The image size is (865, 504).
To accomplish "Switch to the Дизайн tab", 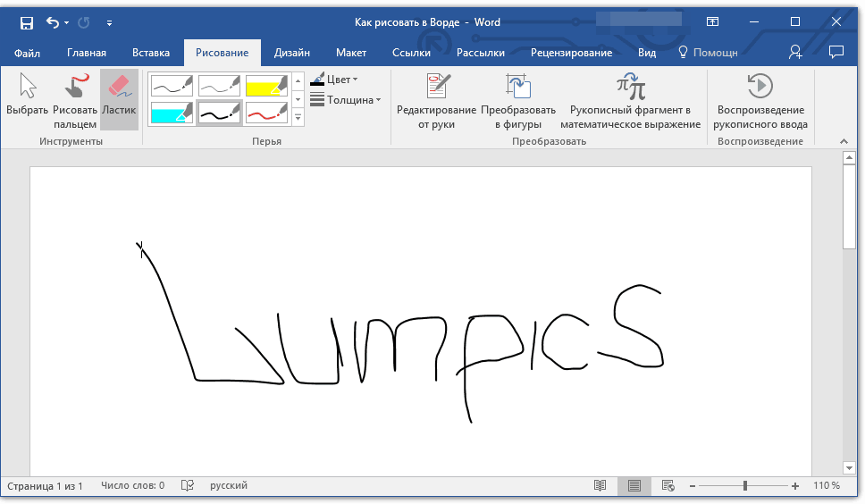I will (292, 53).
